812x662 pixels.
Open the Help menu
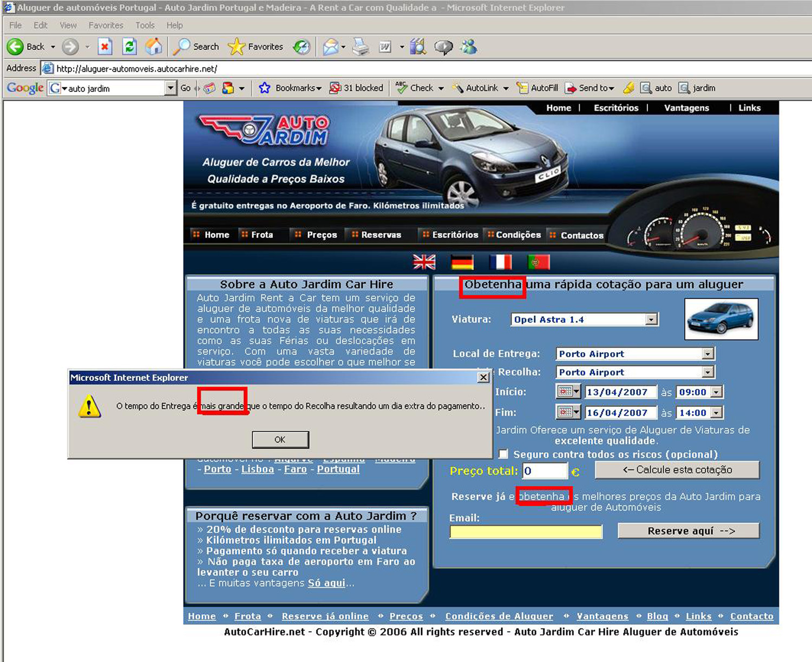point(174,25)
